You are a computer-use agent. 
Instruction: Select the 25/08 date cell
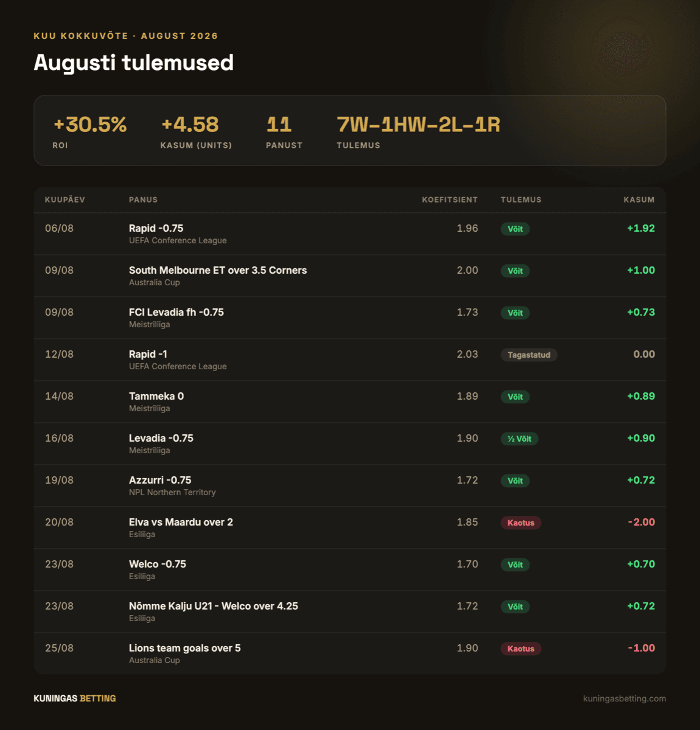(59, 648)
